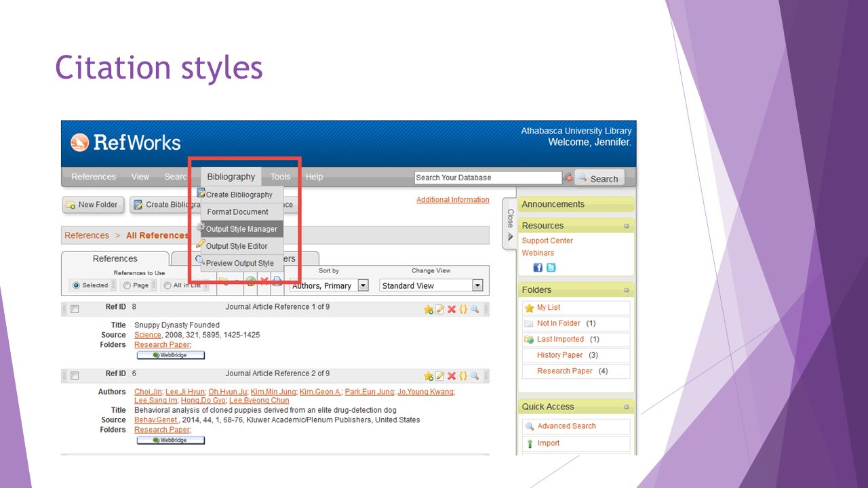Open the View menu

tap(140, 177)
